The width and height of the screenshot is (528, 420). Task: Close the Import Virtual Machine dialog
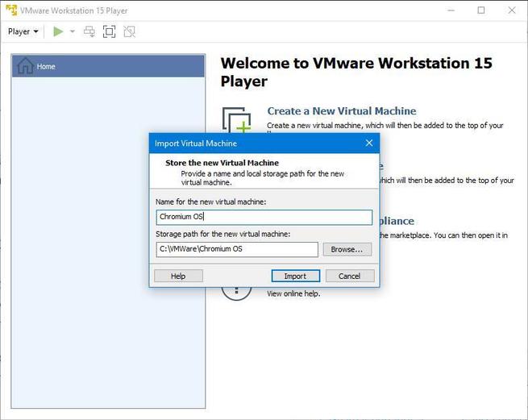[x=369, y=143]
